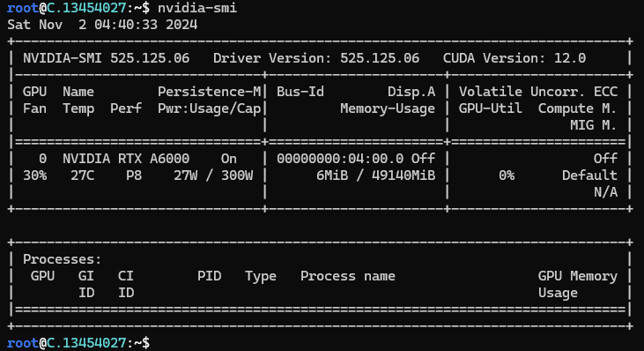Click the Driver Version 525.125.06 text
Screen dimensions: 644x351
(316, 58)
